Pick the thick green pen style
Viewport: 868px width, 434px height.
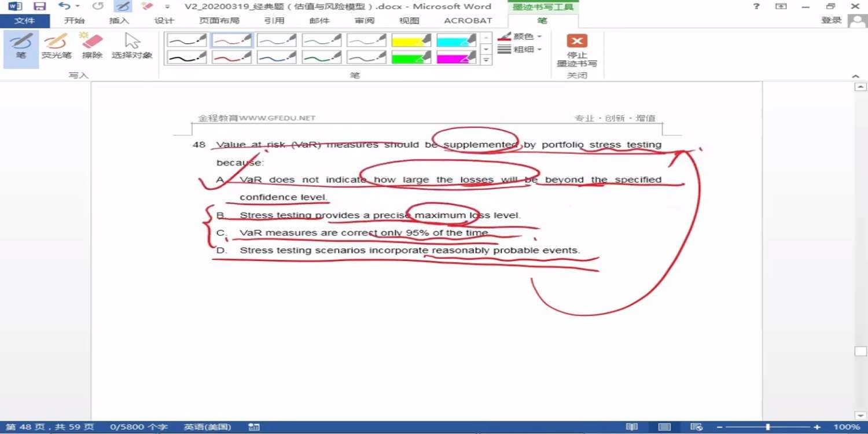click(322, 57)
